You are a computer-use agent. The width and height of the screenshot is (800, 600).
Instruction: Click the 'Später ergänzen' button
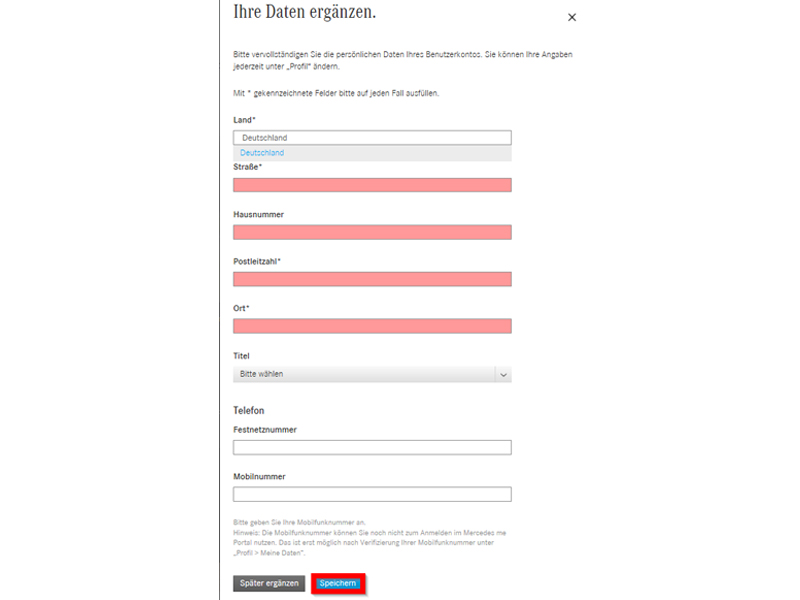(x=269, y=583)
